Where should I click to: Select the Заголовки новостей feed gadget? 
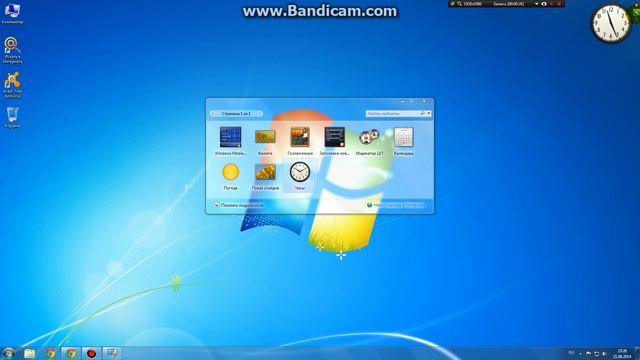335,141
